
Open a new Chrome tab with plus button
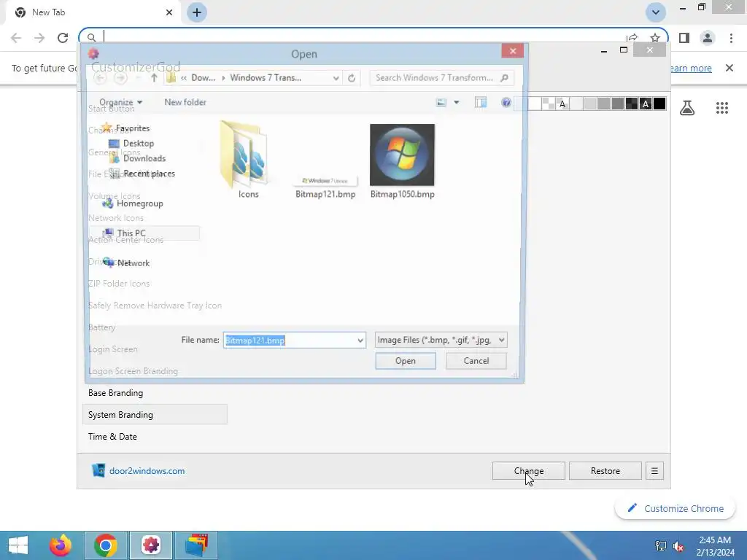[x=197, y=12]
